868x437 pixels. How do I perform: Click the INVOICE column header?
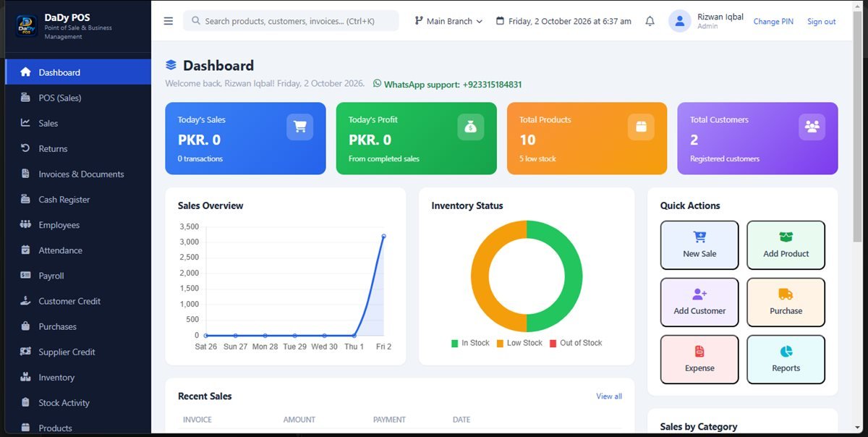(x=197, y=420)
